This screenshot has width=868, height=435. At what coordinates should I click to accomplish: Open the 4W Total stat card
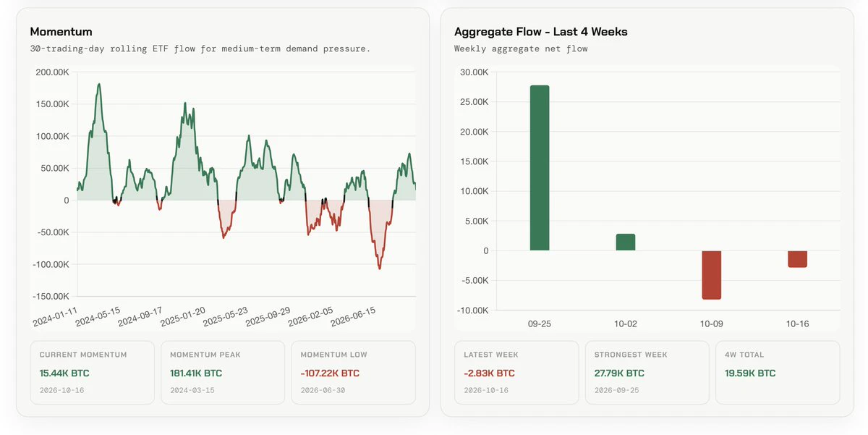click(x=778, y=372)
